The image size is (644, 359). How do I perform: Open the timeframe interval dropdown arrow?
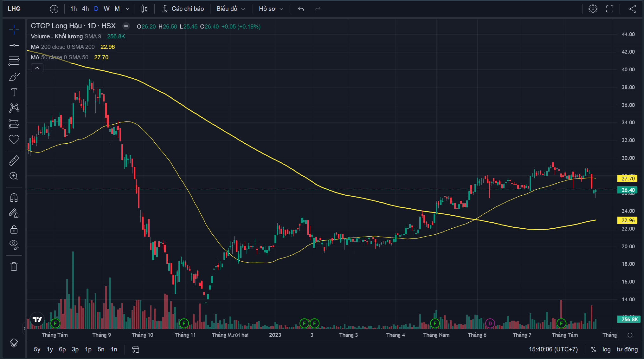pyautogui.click(x=127, y=9)
